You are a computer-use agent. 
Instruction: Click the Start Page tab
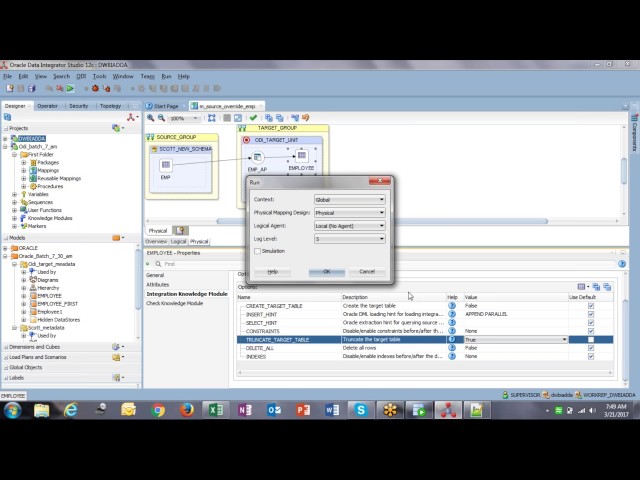(166, 106)
